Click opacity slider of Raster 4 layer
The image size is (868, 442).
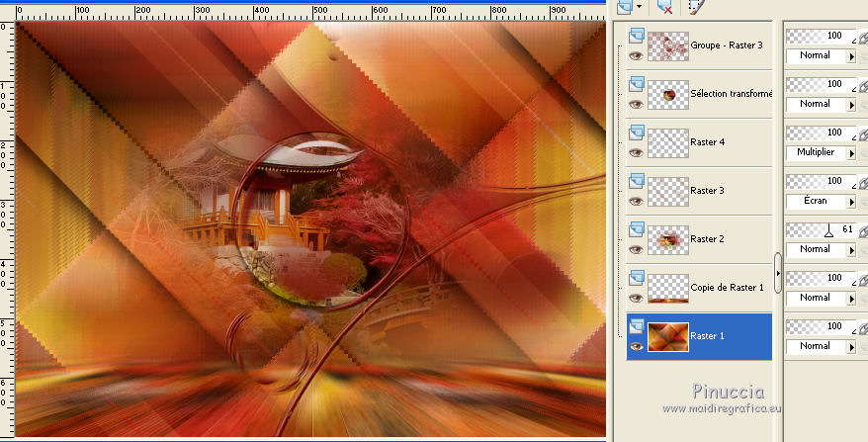point(821,133)
